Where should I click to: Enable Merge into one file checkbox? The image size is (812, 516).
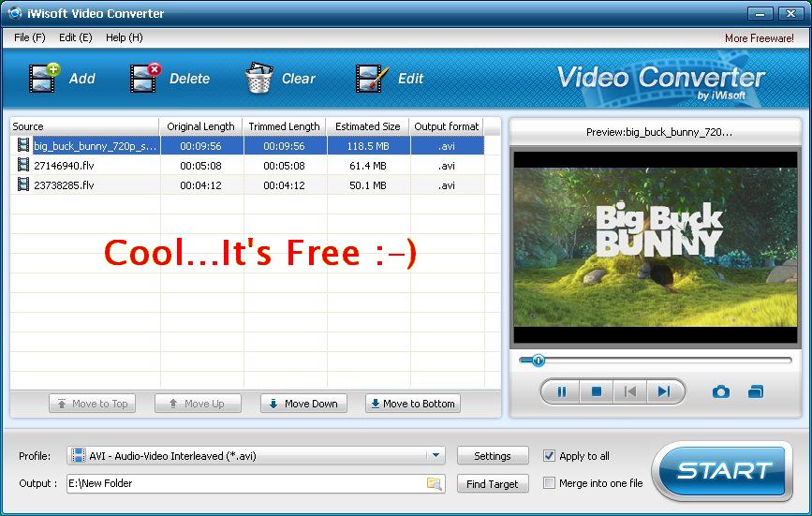click(x=549, y=483)
